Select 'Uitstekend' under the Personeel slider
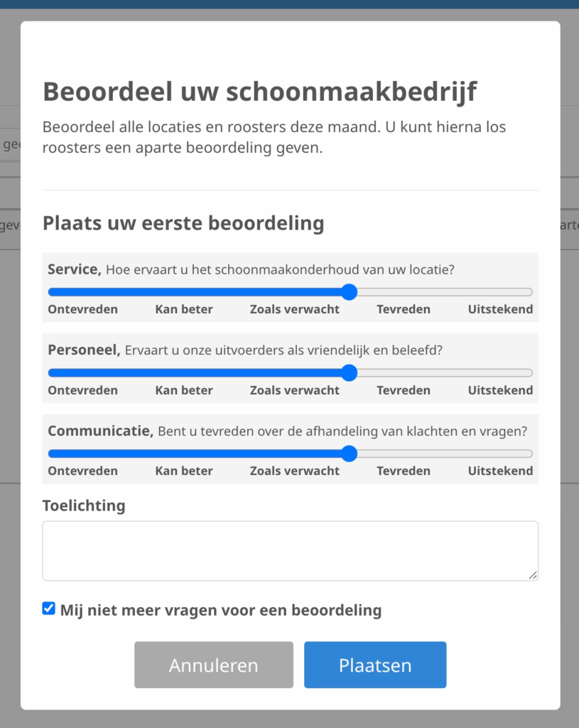This screenshot has width=579, height=728. point(500,390)
